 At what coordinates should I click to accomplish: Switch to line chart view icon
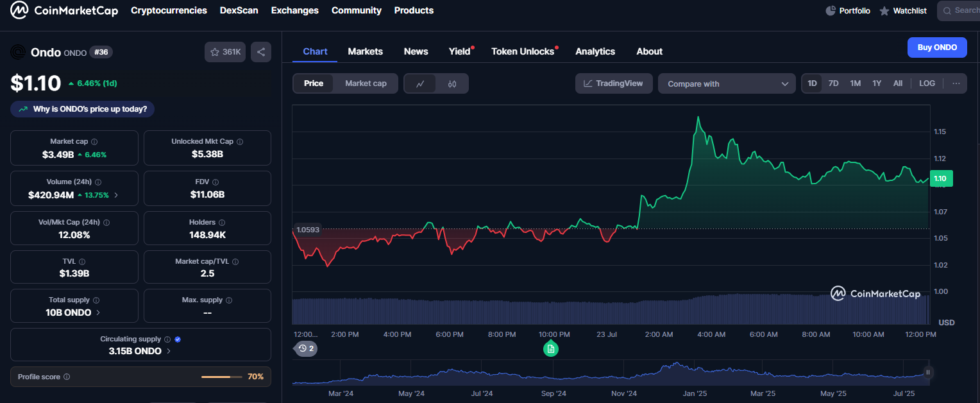click(420, 83)
